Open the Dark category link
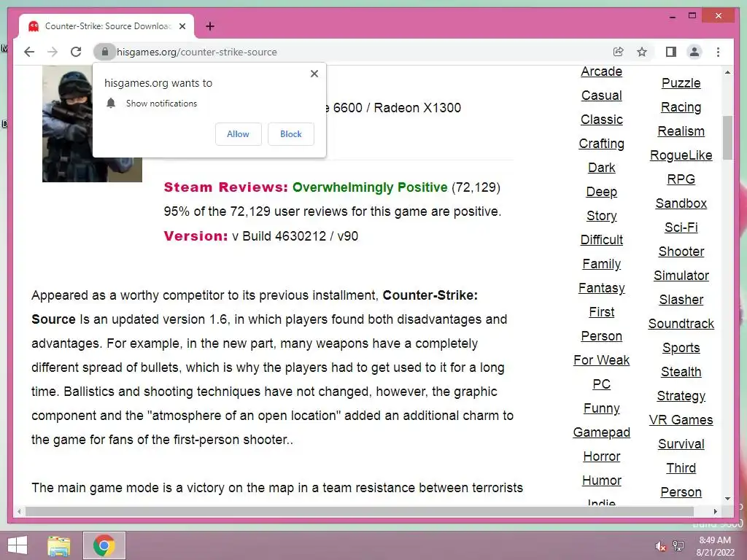This screenshot has width=747, height=560. [x=601, y=168]
